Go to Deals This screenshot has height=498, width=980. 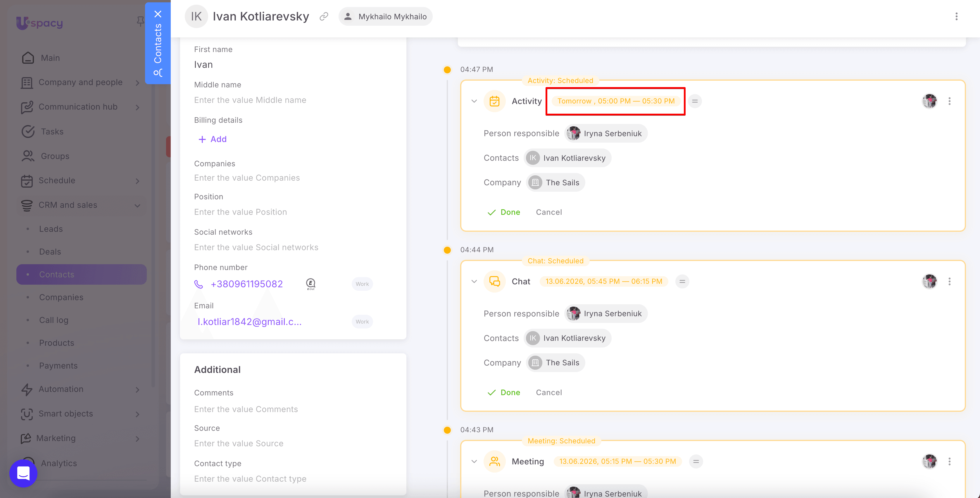pyautogui.click(x=50, y=252)
